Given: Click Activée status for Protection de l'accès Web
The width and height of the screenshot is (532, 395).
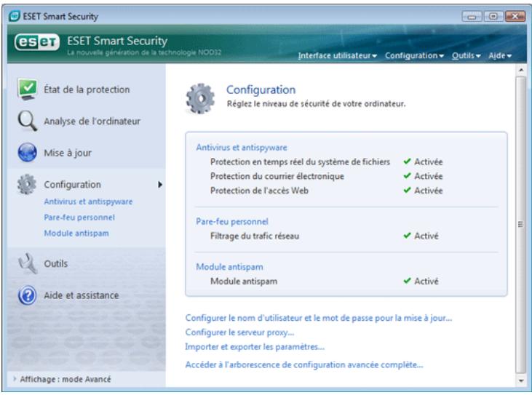Looking at the screenshot, I should coord(428,190).
